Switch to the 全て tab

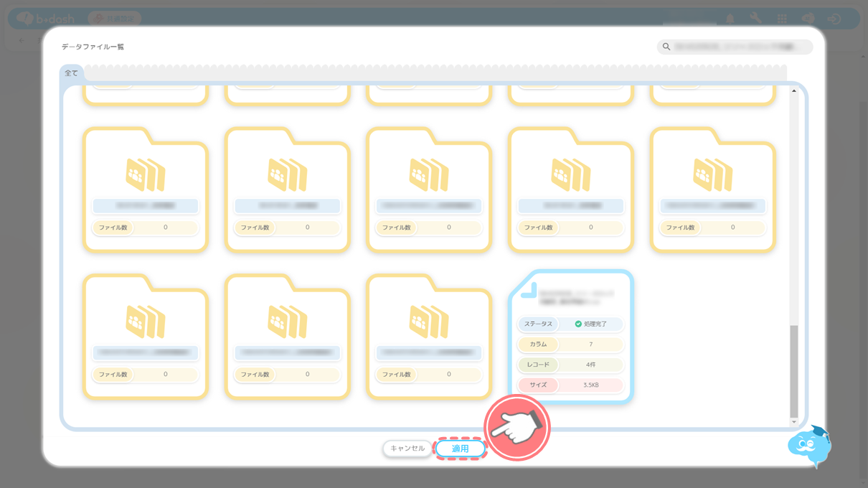click(72, 73)
